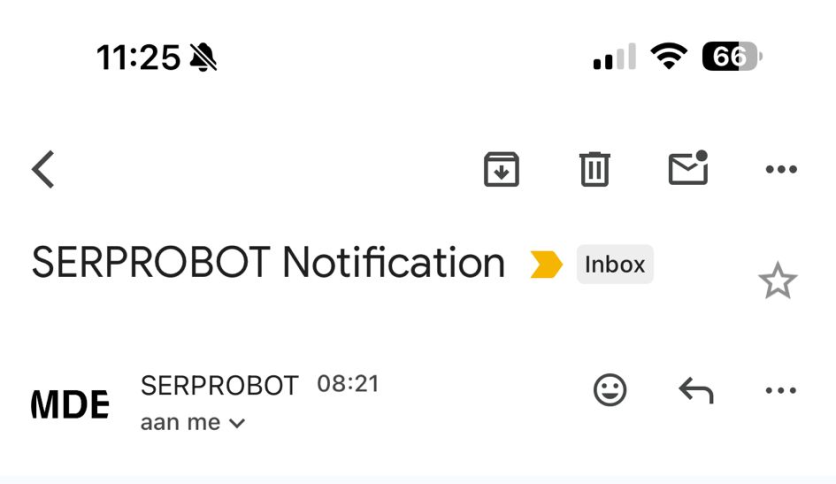Open the MDE sender avatar
The image size is (836, 484).
(70, 405)
